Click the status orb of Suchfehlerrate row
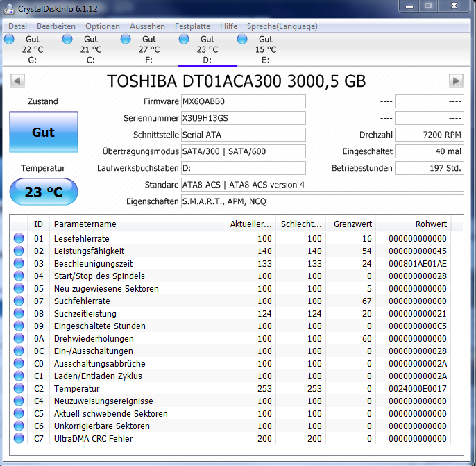Image resolution: width=476 pixels, height=466 pixels. click(19, 301)
